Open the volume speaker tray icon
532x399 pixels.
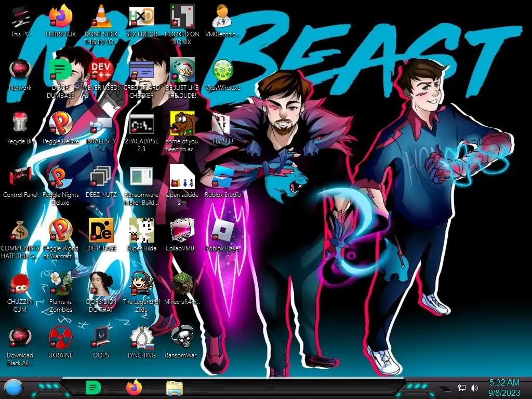pyautogui.click(x=474, y=388)
